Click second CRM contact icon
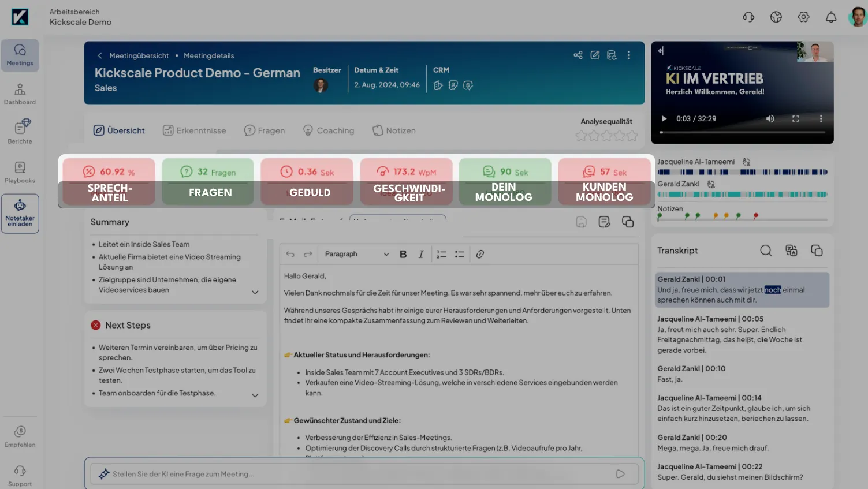This screenshot has height=489, width=868. 453,85
